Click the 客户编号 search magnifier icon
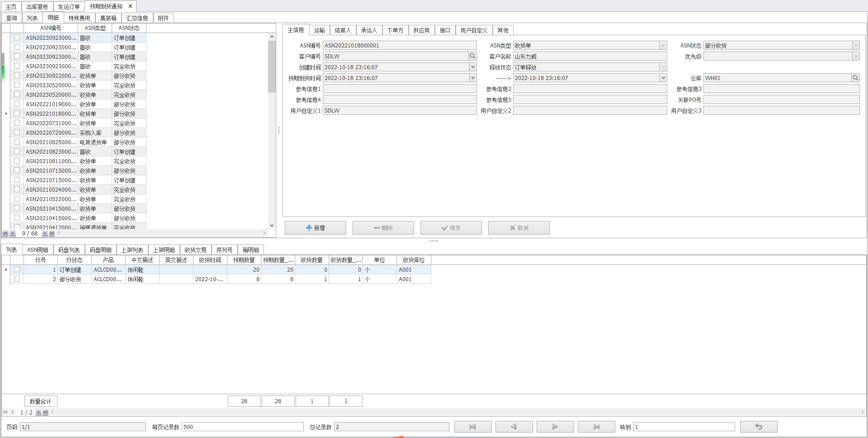 point(472,56)
